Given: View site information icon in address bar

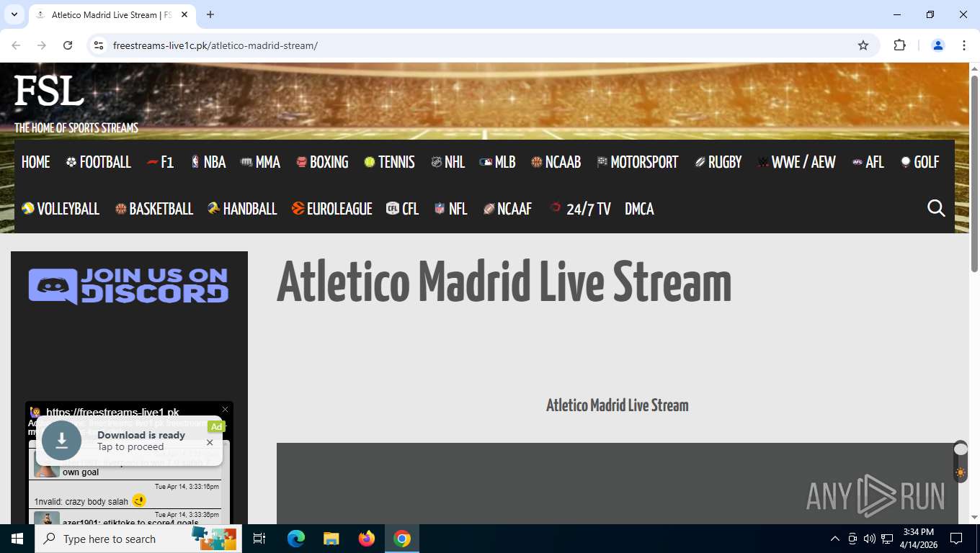Looking at the screenshot, I should 99,45.
